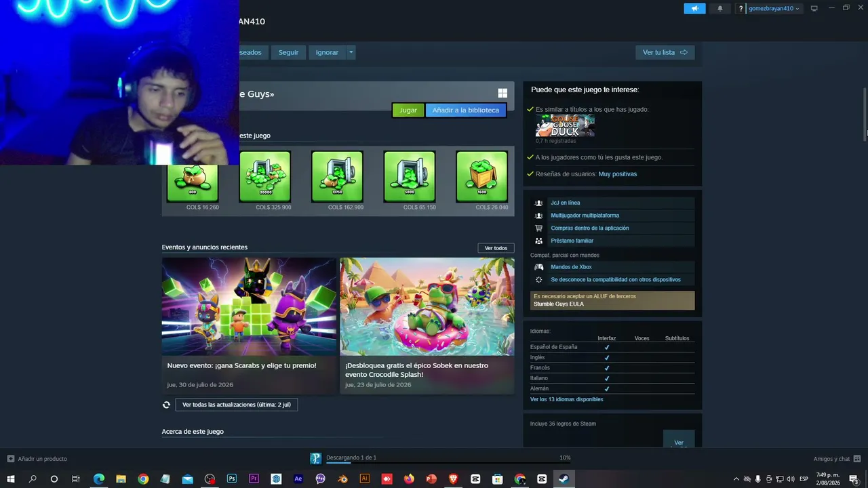Click Añadir a la biblioteca

466,110
